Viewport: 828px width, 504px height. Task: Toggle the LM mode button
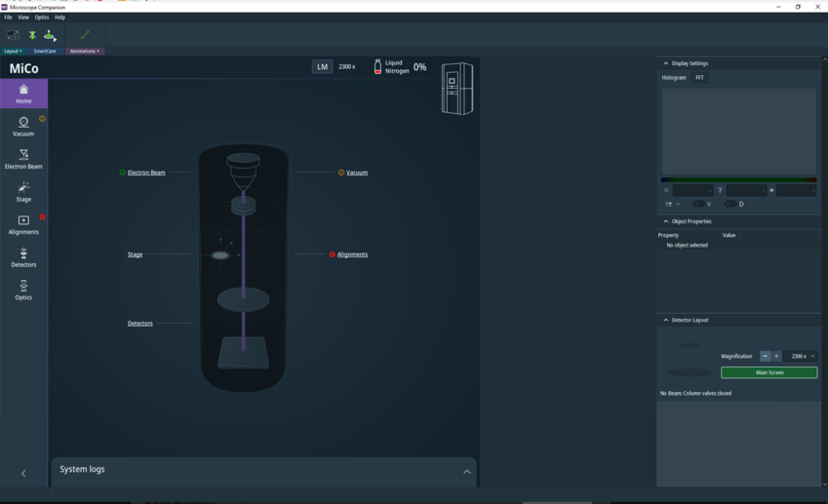point(322,67)
